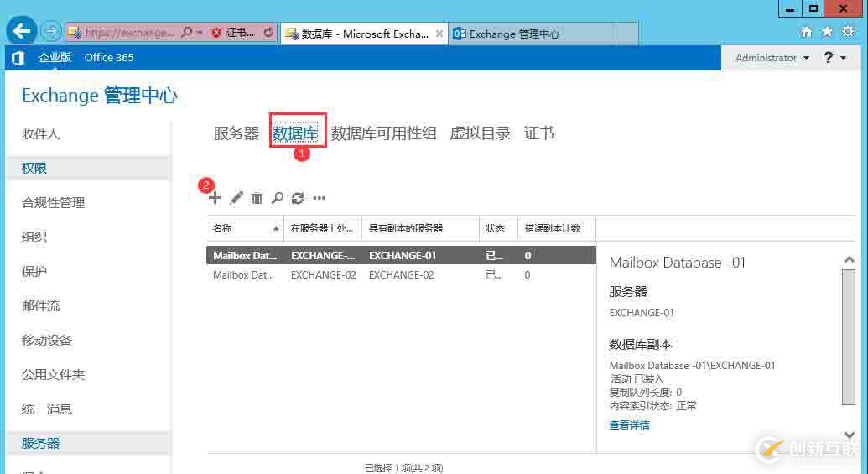Go to 保护 in left navigation
Viewport: 868px width, 474px height.
[x=34, y=271]
